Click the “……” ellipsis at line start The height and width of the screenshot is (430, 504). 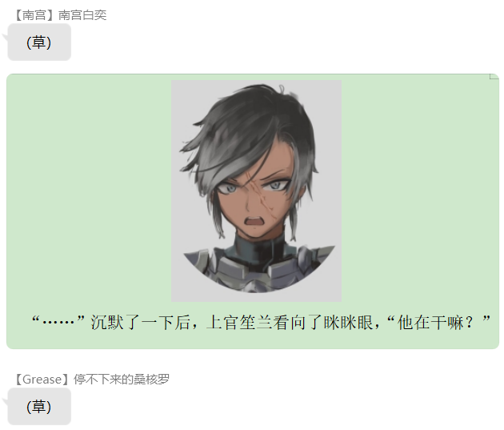click(x=58, y=322)
